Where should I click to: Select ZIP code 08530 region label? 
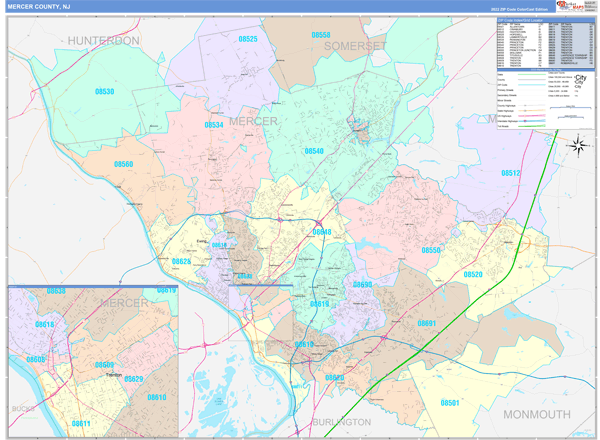[105, 92]
